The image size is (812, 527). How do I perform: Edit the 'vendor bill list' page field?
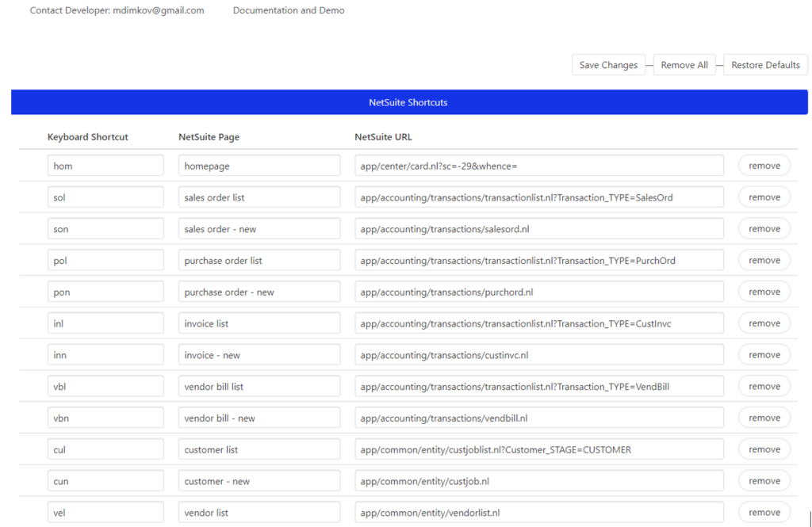point(259,386)
